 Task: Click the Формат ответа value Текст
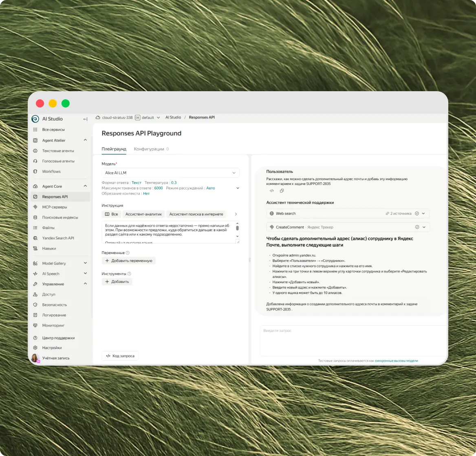click(x=136, y=182)
